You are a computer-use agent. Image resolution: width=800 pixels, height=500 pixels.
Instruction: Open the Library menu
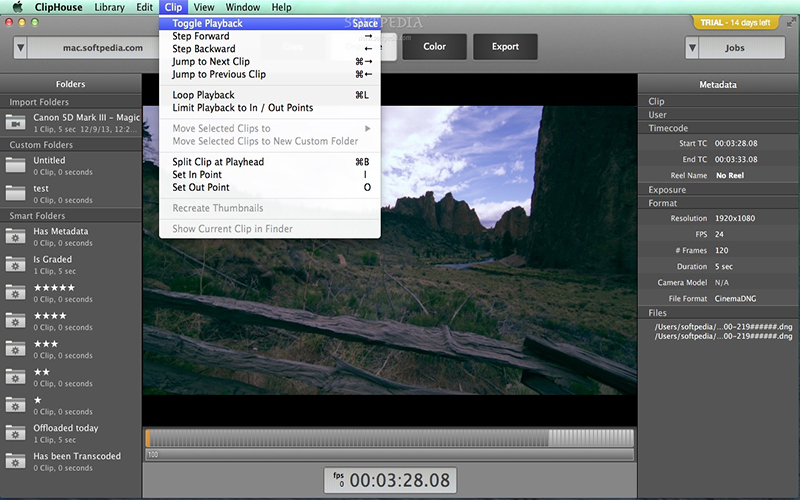(109, 7)
